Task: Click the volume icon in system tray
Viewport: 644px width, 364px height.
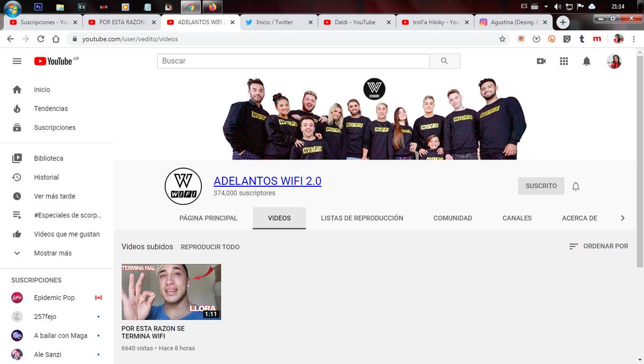Action: pos(557,6)
